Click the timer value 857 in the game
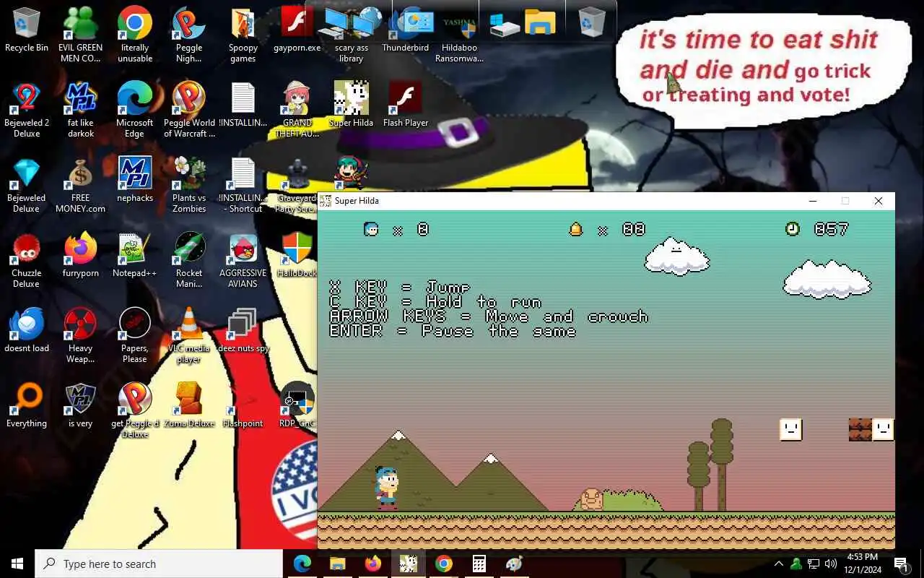Viewport: 924px width, 578px height. (x=832, y=229)
